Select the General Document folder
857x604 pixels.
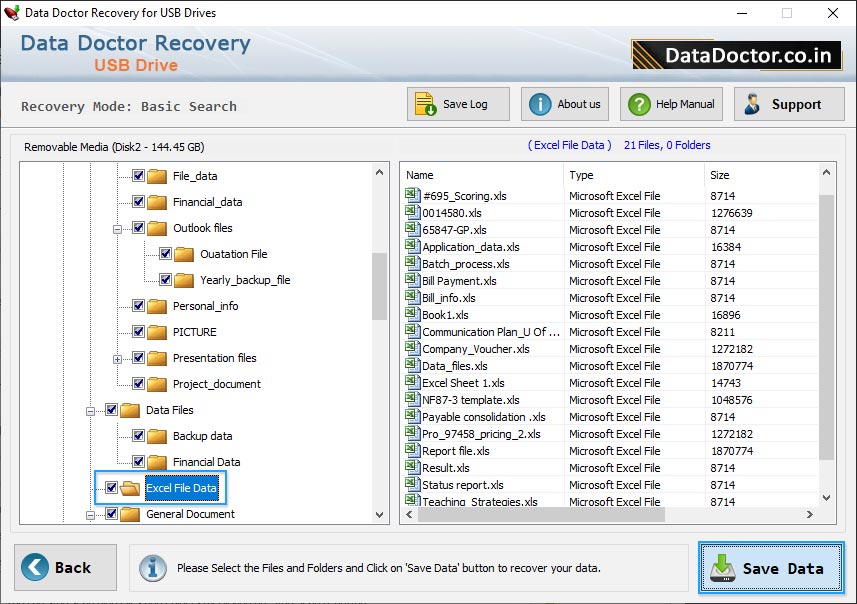(190, 514)
